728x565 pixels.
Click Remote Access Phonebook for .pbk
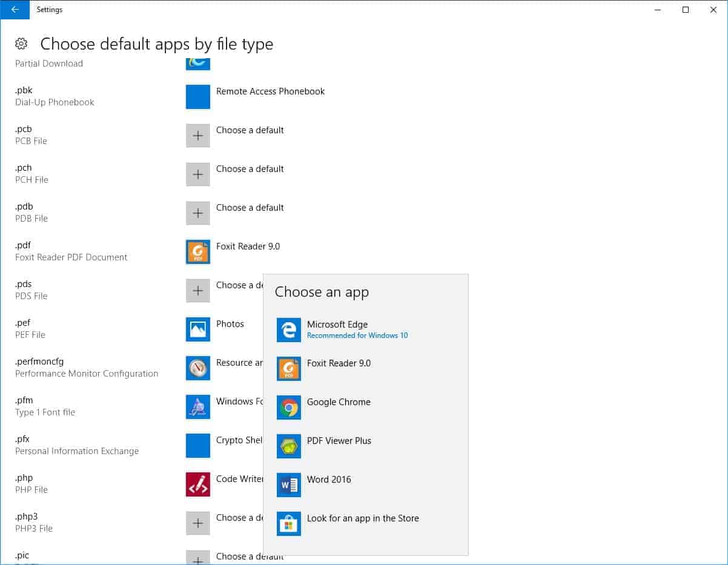(x=270, y=91)
